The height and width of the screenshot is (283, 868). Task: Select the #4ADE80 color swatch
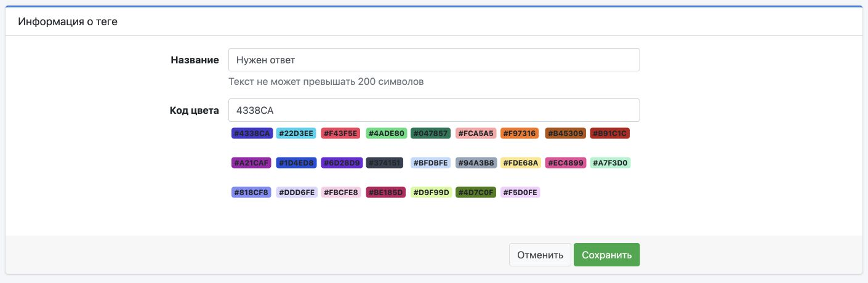point(387,133)
